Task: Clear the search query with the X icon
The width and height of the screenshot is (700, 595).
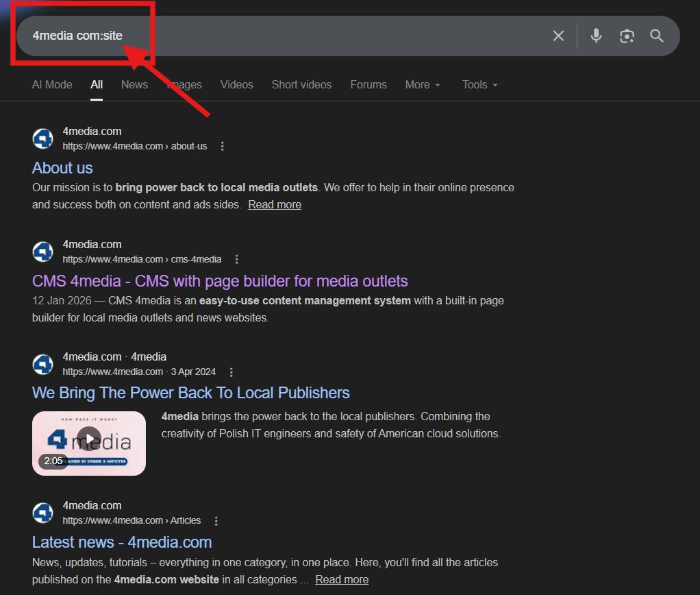Action: (558, 36)
